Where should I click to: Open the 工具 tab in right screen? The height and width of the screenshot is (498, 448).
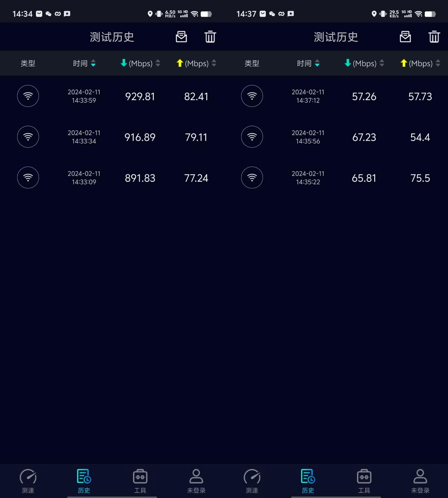pos(364,481)
